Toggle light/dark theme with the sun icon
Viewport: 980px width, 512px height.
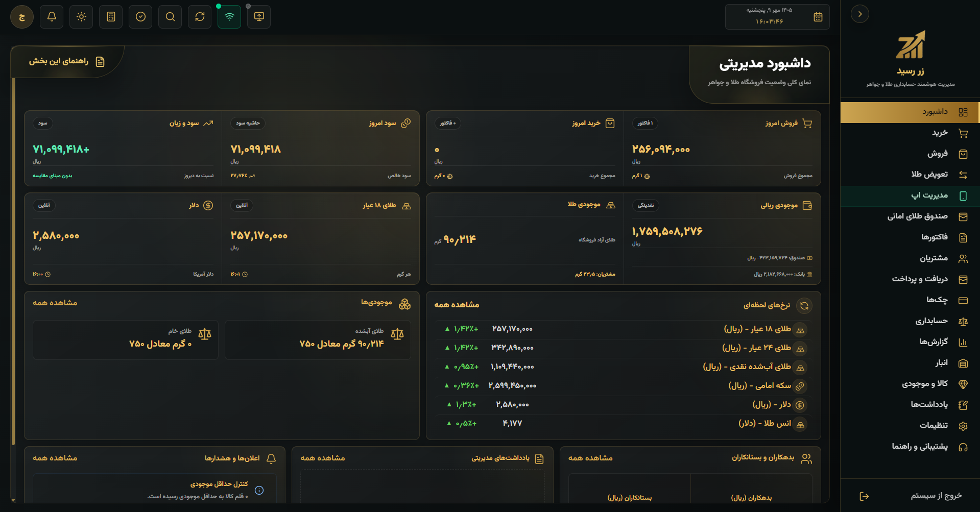[81, 17]
